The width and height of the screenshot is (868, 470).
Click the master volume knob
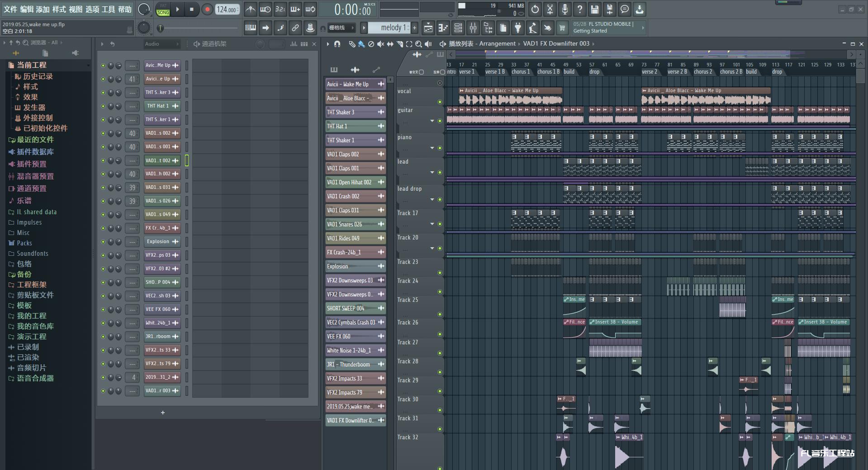click(x=144, y=9)
